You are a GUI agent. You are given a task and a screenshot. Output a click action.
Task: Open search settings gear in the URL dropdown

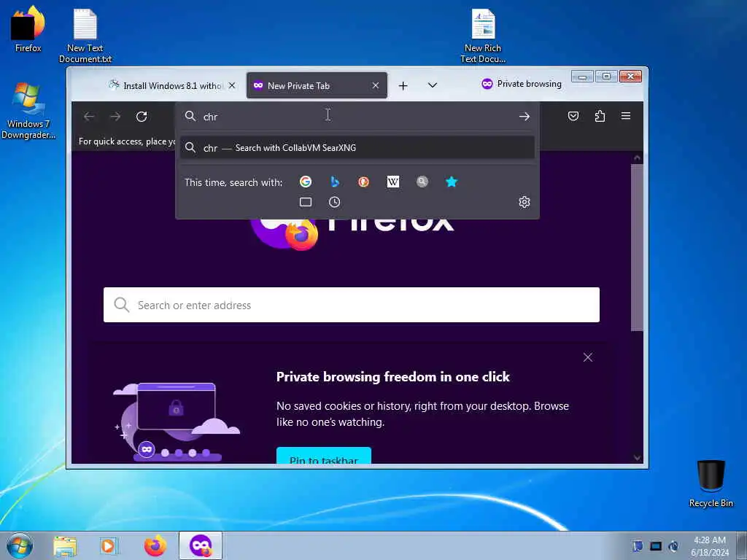tap(525, 202)
